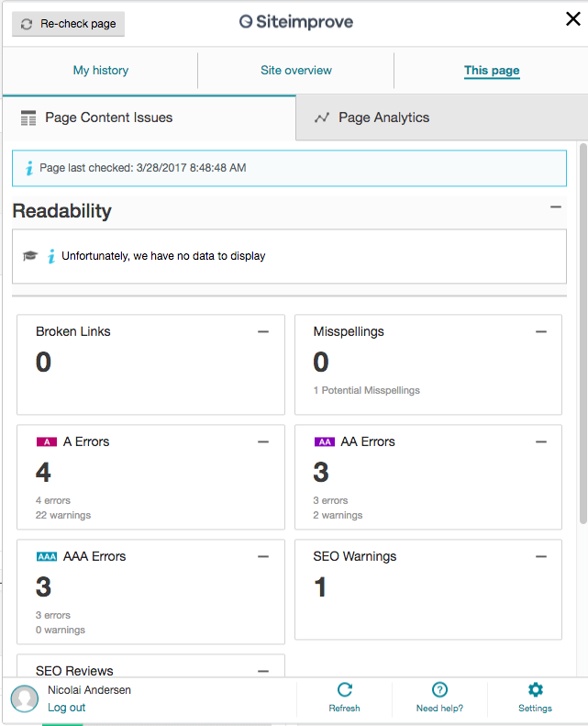Collapse the Misspellings card
Image resolution: width=588 pixels, height=726 pixels.
click(x=541, y=332)
